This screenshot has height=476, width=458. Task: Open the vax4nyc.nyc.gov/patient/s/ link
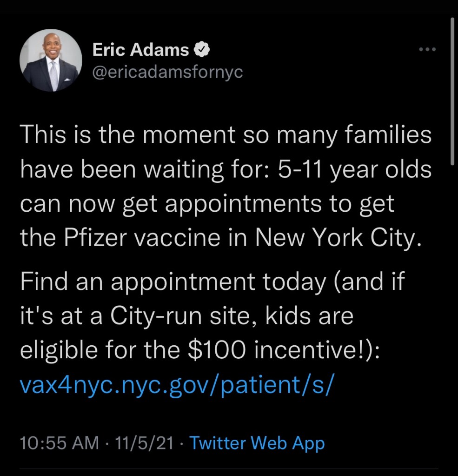click(177, 386)
